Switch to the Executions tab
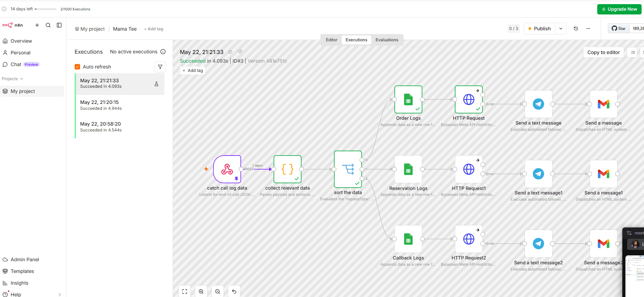The image size is (644, 297). [x=356, y=40]
